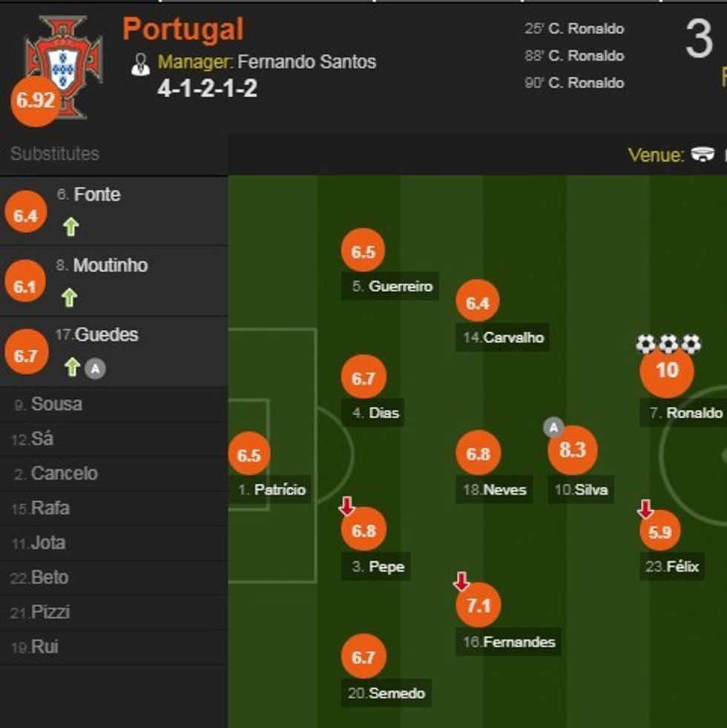Click manager name Fernando Santos

tap(306, 62)
